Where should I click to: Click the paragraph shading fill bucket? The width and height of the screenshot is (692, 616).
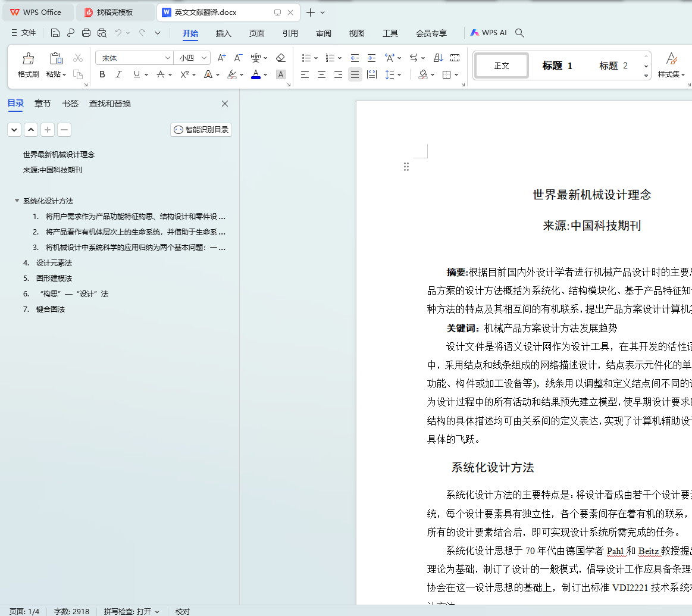[423, 74]
